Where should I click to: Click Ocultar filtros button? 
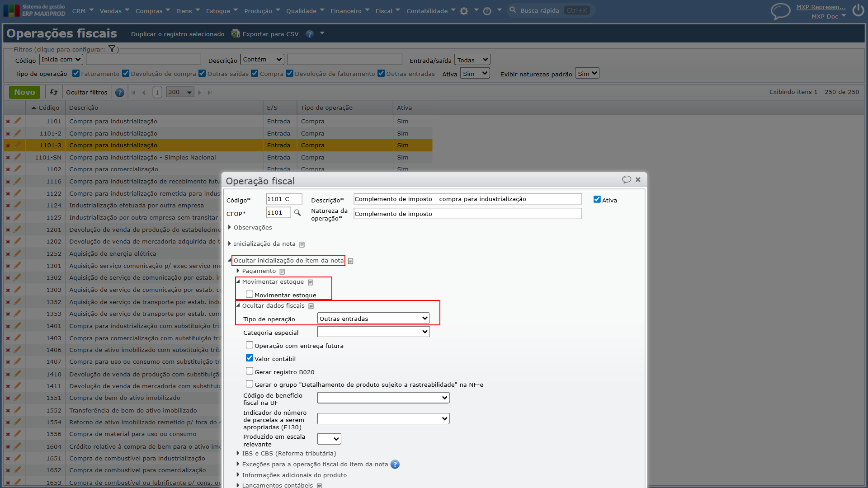(x=86, y=92)
